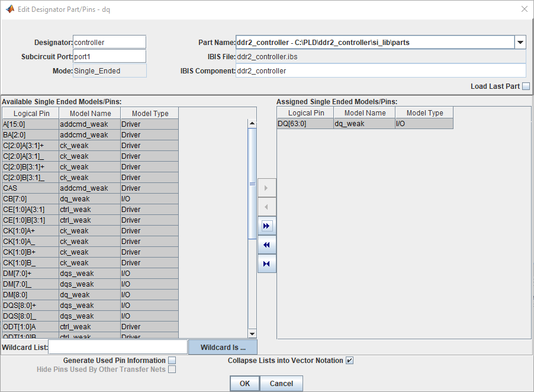Viewport: 534px width, 392px height.
Task: Check Generate Used Pin Information
Action: [172, 360]
